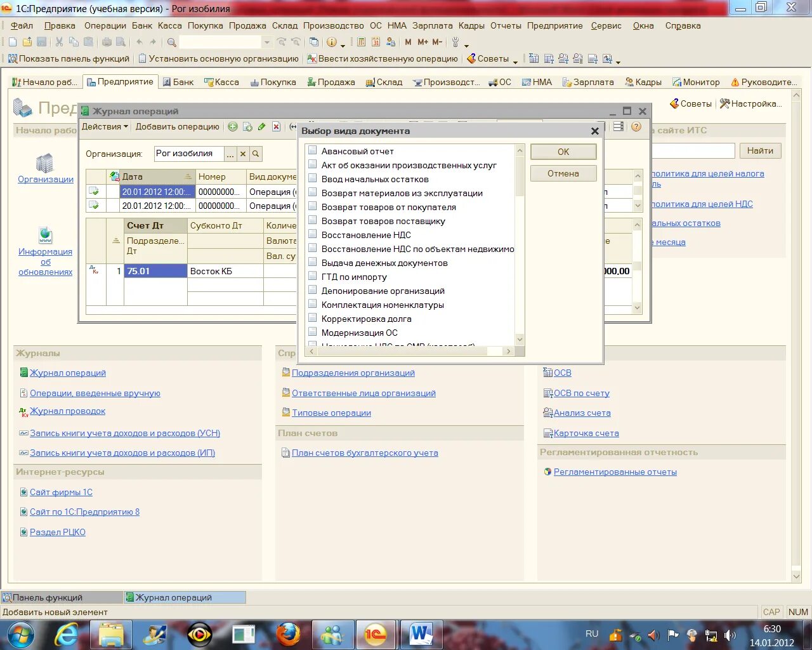
Task: Click the M- memory button in the toolbar
Action: coord(437,42)
